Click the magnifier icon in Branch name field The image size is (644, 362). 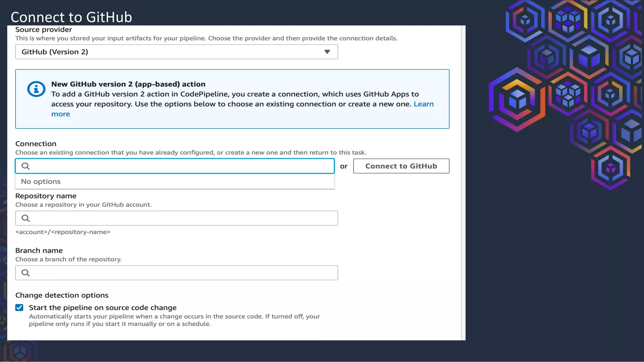[25, 273]
